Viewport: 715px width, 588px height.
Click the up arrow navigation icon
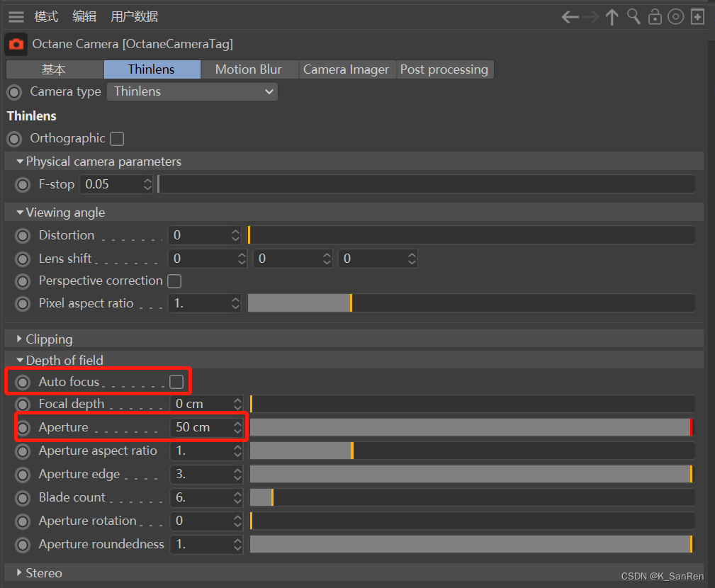click(x=612, y=17)
